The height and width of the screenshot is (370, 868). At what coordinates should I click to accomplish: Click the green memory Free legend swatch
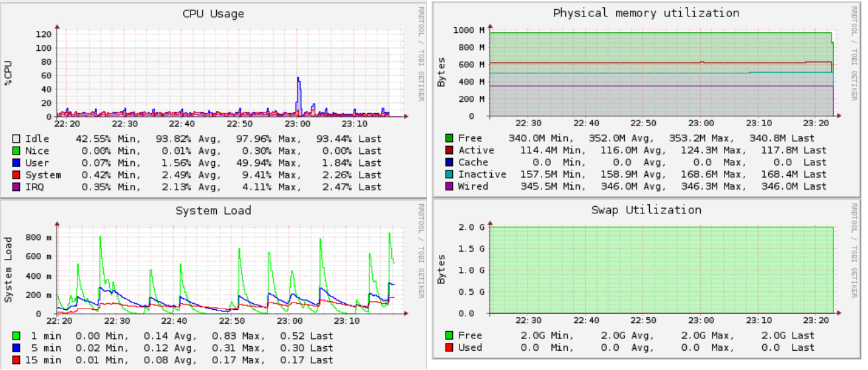point(449,138)
